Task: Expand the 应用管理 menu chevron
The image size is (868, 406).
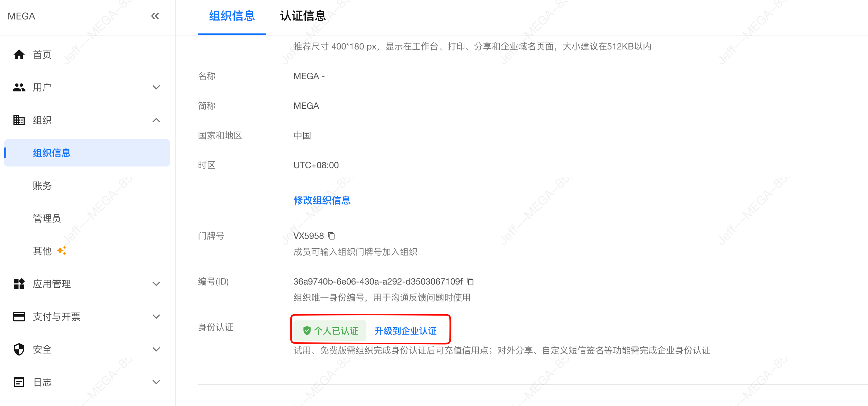Action: [x=156, y=284]
